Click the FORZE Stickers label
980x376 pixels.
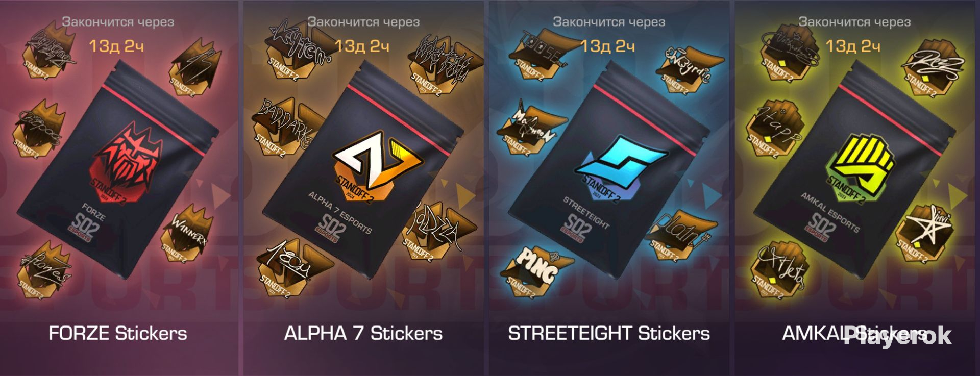(117, 333)
